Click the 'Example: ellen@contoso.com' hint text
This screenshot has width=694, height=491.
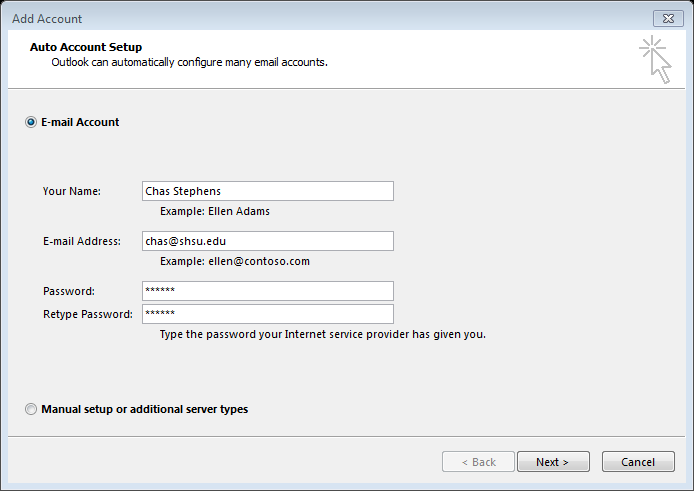pyautogui.click(x=235, y=261)
